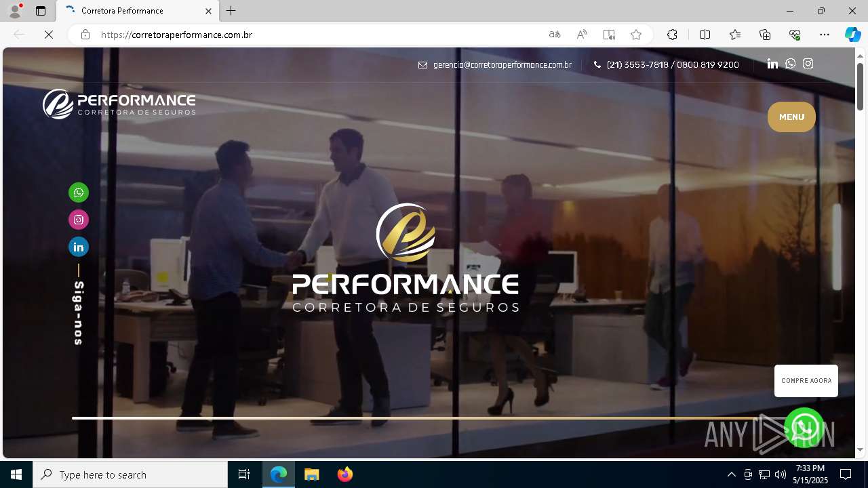Click the blue LinkedIn circle in Siga-nos sidebar
Screen dimensions: 868x488
[x=79, y=247]
